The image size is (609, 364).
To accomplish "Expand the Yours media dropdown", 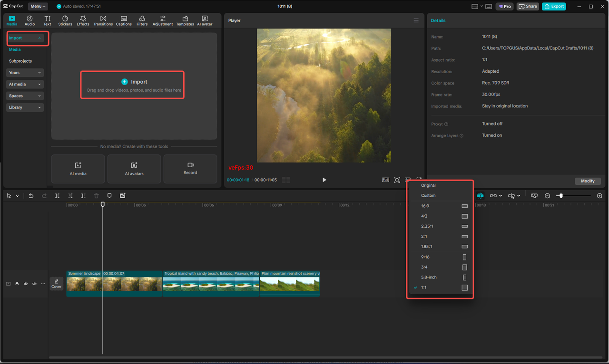I will tap(24, 72).
